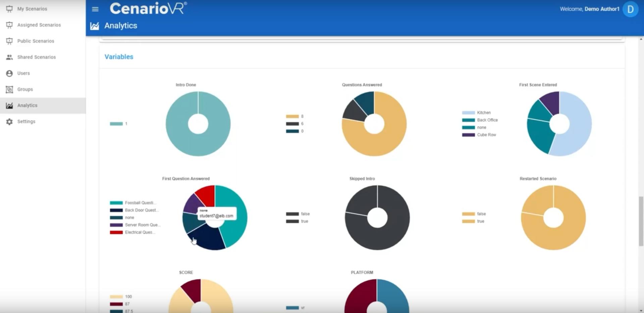Click the Foosball Question legend color swatch
Image resolution: width=644 pixels, height=313 pixels.
(x=116, y=203)
